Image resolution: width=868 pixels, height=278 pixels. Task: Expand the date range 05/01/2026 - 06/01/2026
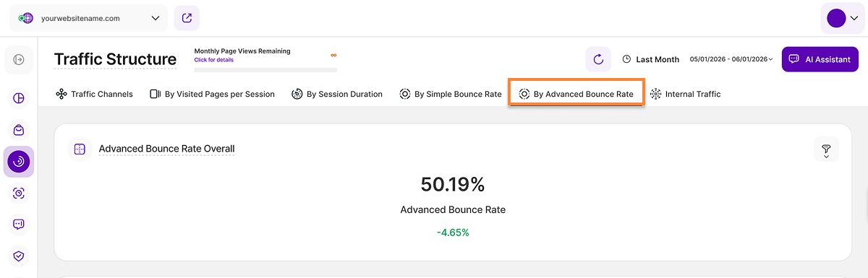tap(731, 59)
